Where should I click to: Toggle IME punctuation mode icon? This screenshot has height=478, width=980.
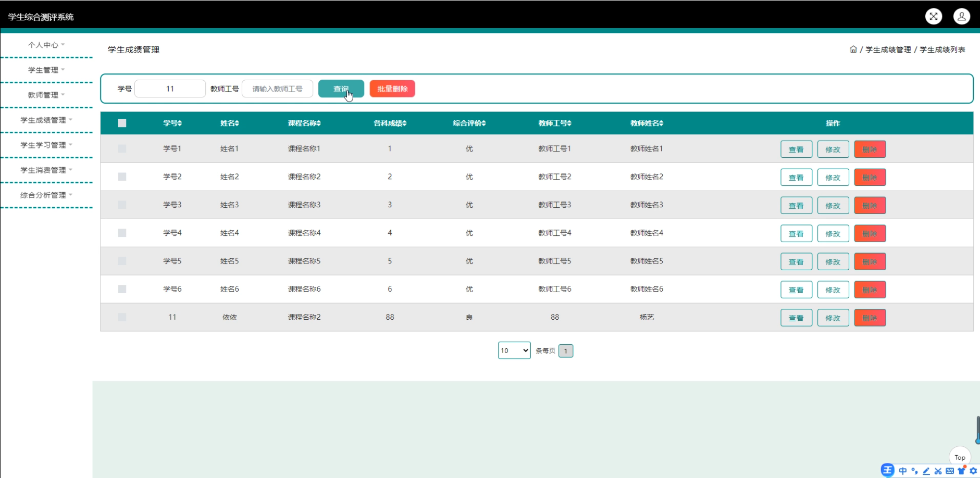click(x=914, y=471)
